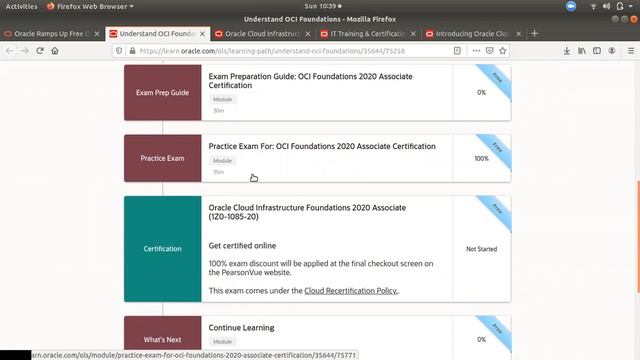Reload the current page
The width and height of the screenshot is (640, 360).
40,51
